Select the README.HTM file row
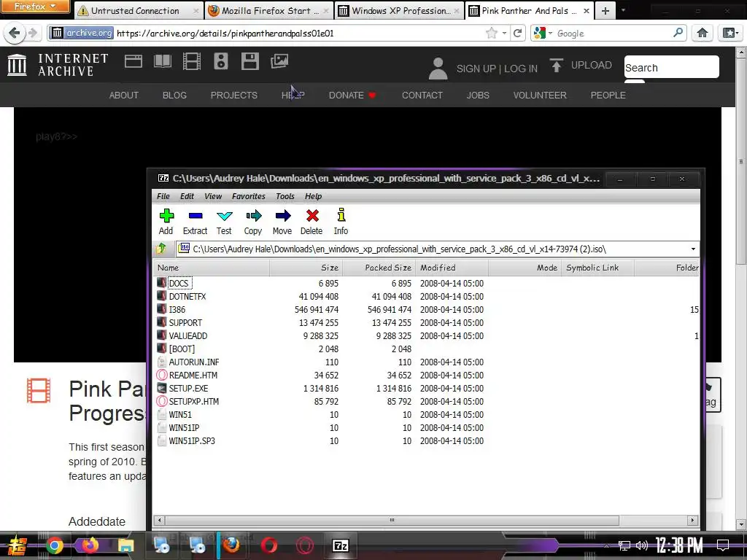Viewport: 747px width, 560px height. coord(426,376)
